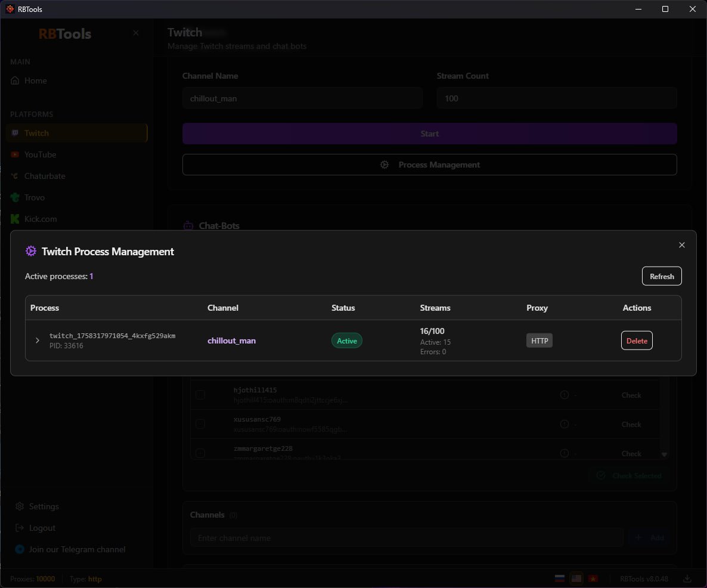The height and width of the screenshot is (588, 707).
Task: Click the Kick.com icon in the sidebar
Action: (15, 219)
